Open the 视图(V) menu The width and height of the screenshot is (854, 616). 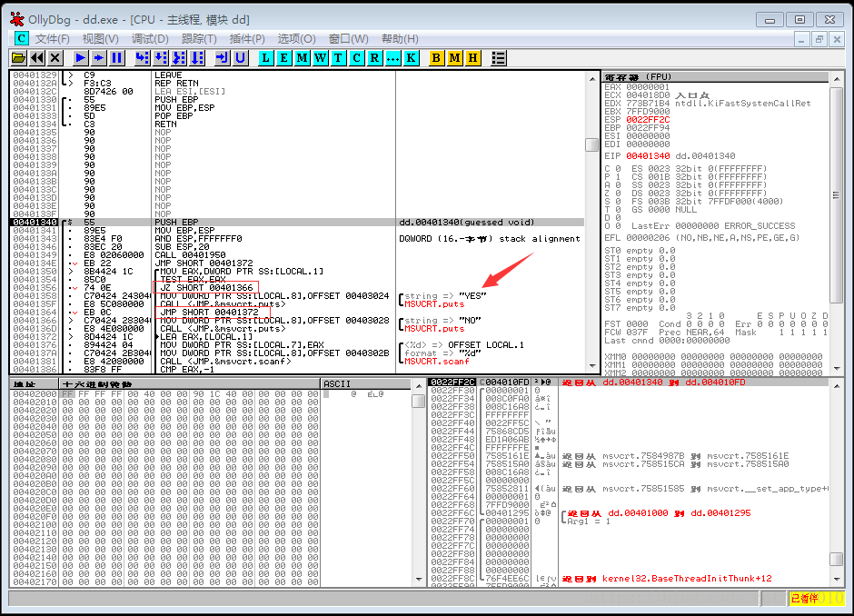[x=100, y=39]
